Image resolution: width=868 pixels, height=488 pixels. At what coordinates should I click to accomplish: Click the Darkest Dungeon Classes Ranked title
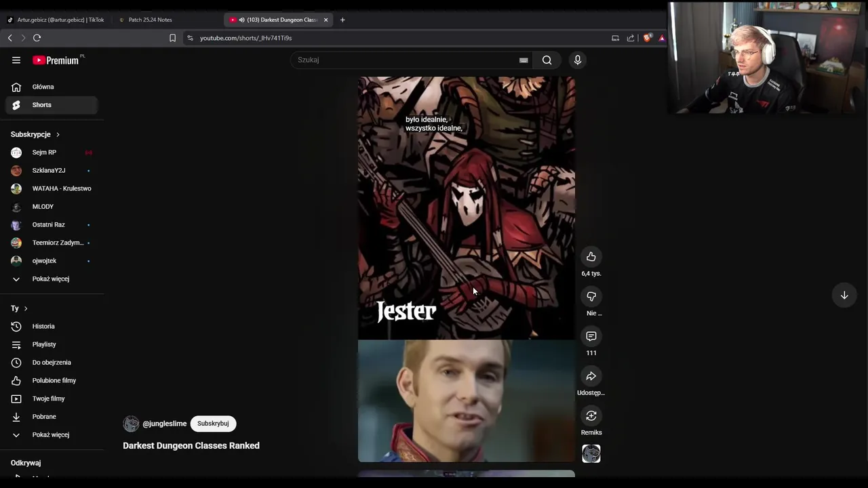point(191,446)
